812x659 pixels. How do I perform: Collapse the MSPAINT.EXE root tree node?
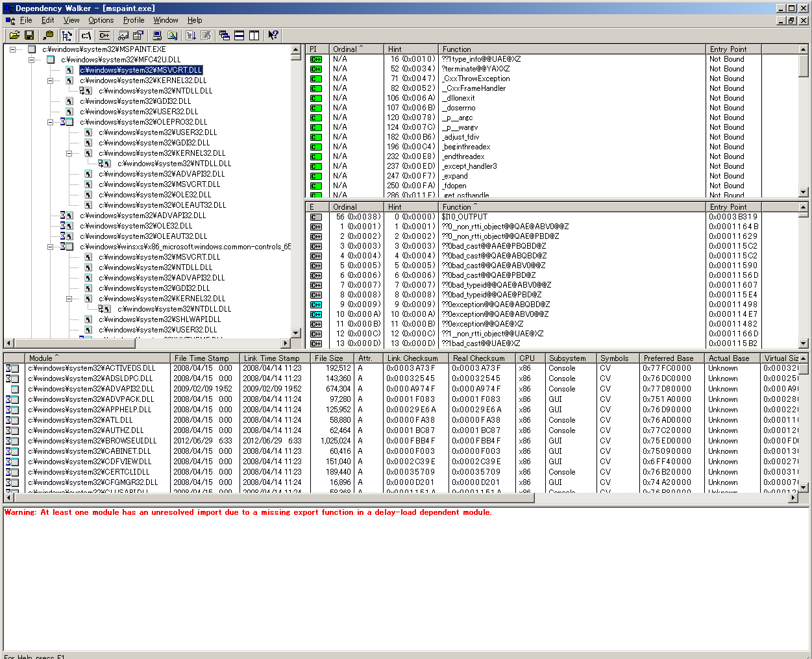coord(13,49)
